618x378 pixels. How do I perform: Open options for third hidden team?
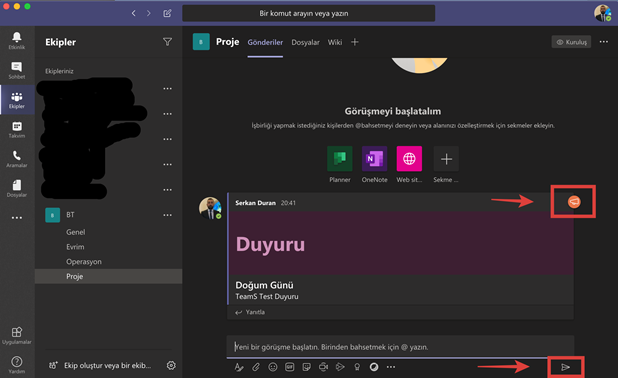pyautogui.click(x=168, y=139)
